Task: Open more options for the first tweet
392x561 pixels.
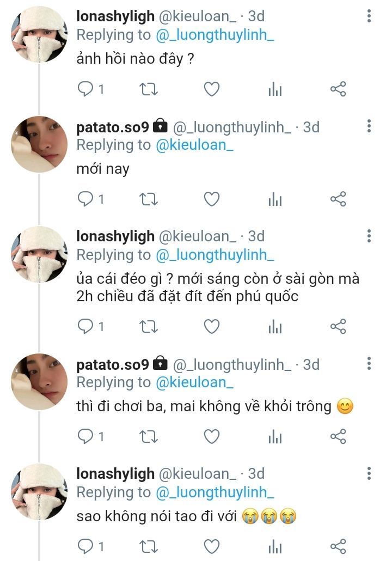Action: [x=369, y=17]
